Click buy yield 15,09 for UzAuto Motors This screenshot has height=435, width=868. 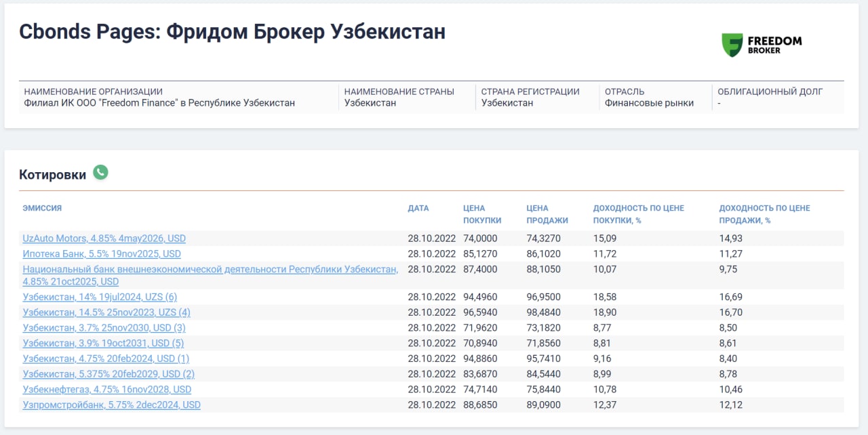pos(605,239)
